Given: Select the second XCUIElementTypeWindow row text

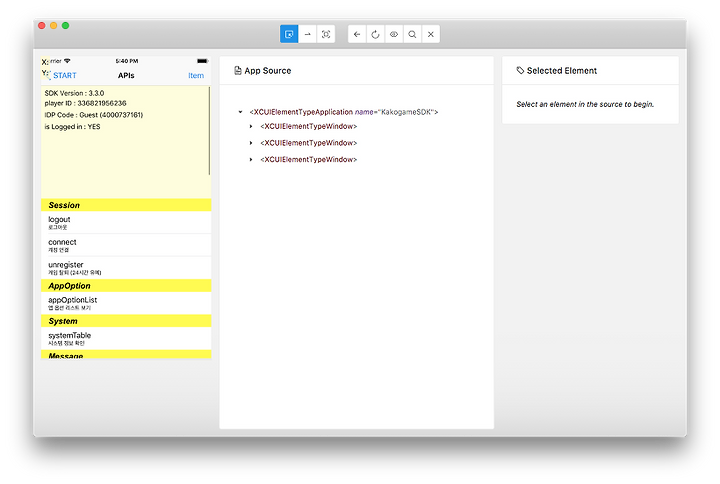Looking at the screenshot, I should pos(309,143).
